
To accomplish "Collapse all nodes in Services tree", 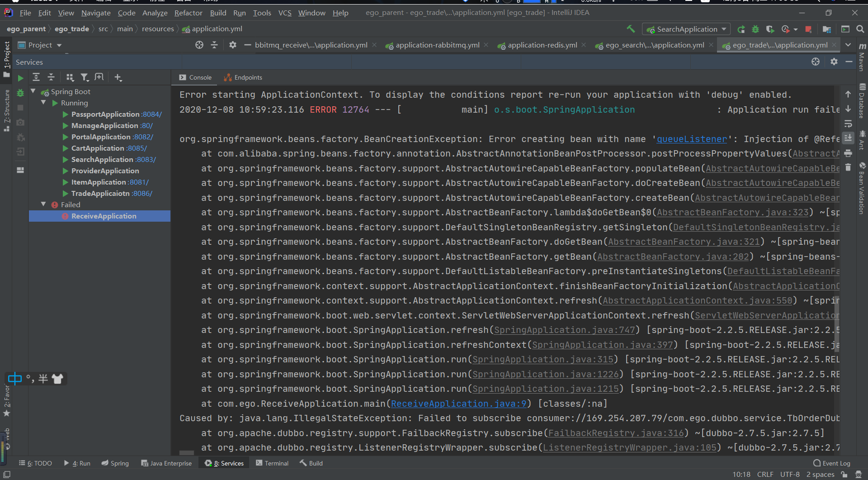I will [x=51, y=77].
